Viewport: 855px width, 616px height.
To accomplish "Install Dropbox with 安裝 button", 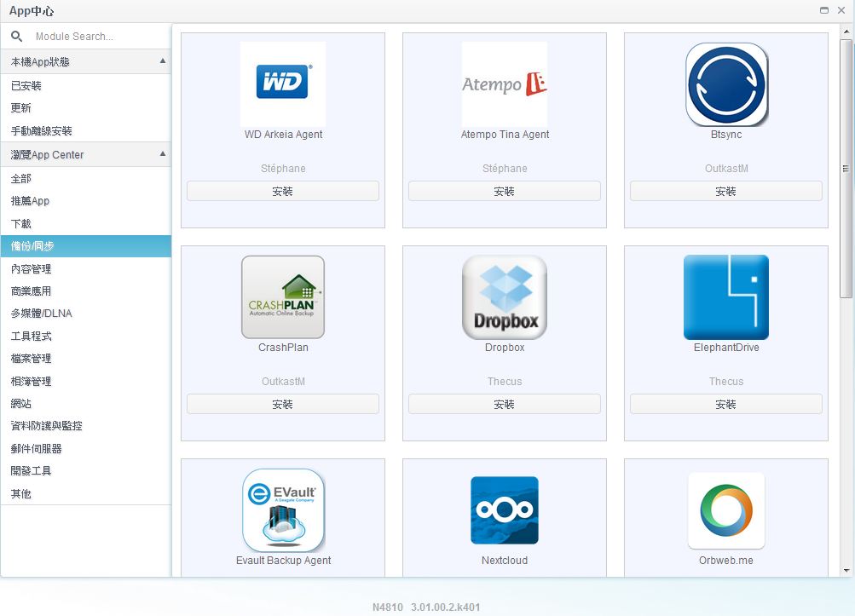I will click(x=505, y=404).
